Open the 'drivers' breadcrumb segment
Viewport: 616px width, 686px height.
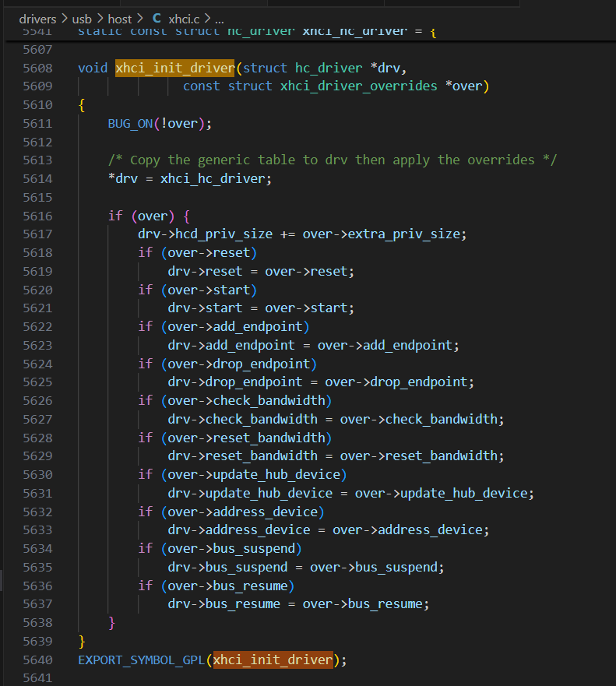(x=37, y=19)
